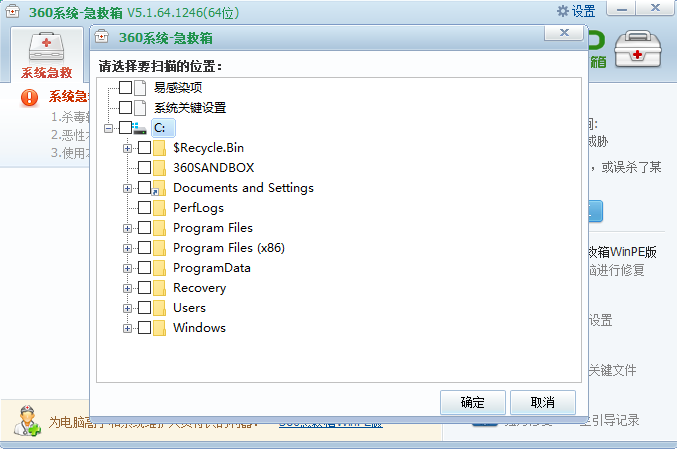Tick the 系统关键设置 checkbox
The width and height of the screenshot is (677, 449).
pos(126,107)
